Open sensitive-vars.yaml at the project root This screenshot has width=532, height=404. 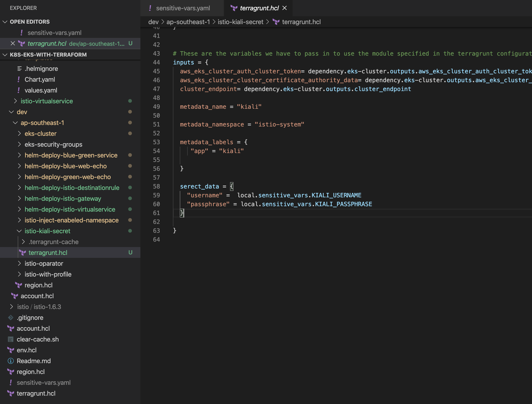pyautogui.click(x=44, y=383)
